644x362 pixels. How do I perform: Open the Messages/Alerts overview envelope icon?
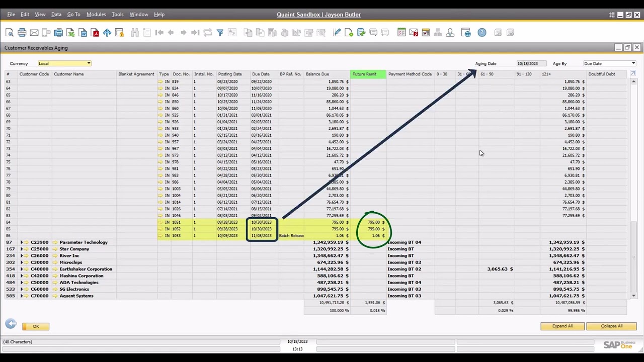pos(414,33)
